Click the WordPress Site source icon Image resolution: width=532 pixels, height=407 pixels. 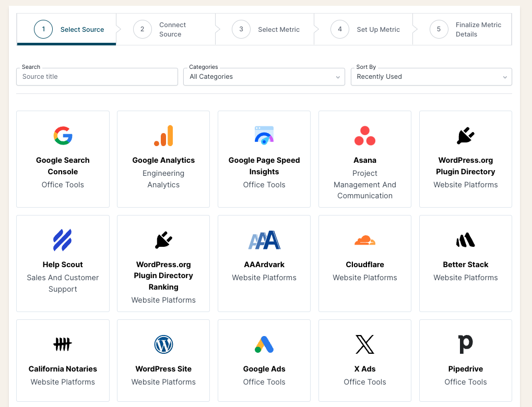click(x=163, y=344)
